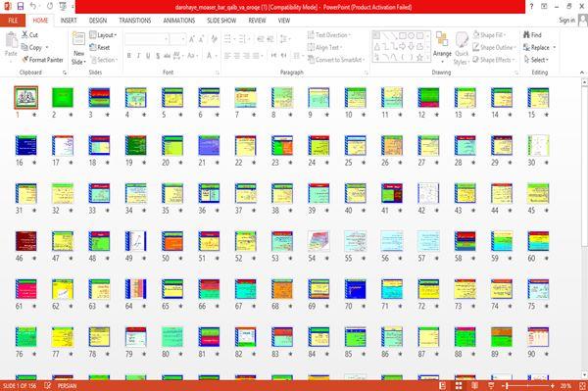588x391 pixels.
Task: Clear all formatting
Action: [x=214, y=39]
